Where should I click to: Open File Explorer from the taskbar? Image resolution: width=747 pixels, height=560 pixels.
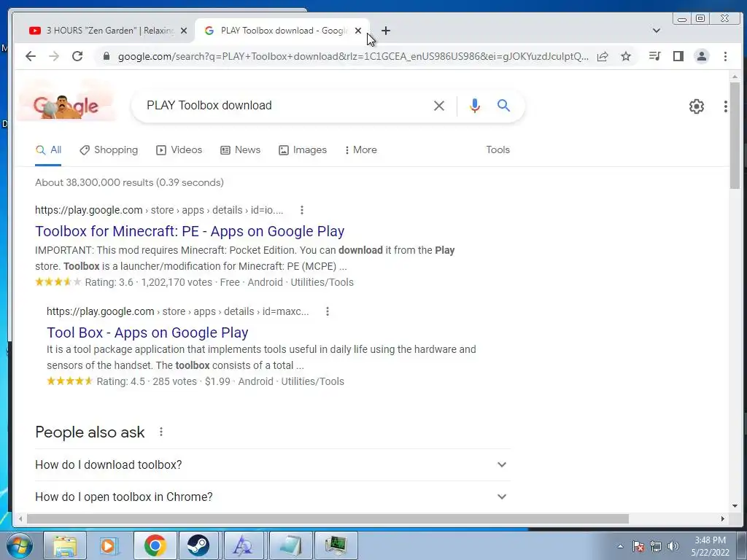tap(65, 545)
